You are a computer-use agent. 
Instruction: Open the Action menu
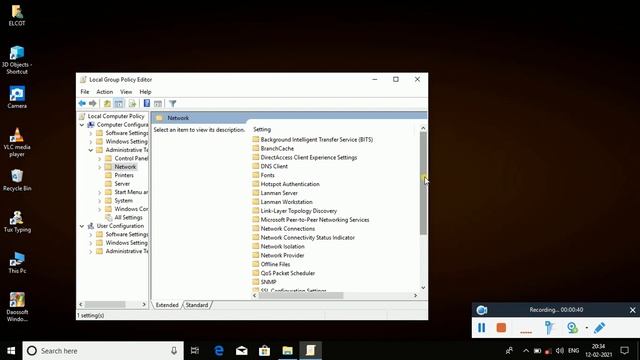(104, 92)
